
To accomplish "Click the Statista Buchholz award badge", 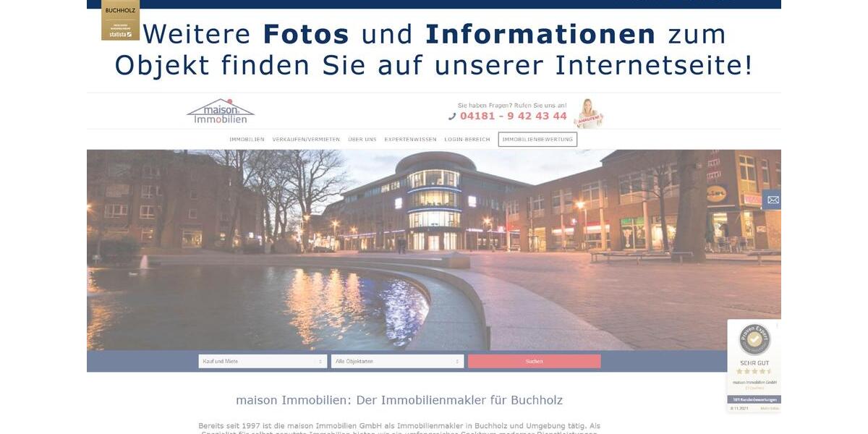I will [120, 20].
